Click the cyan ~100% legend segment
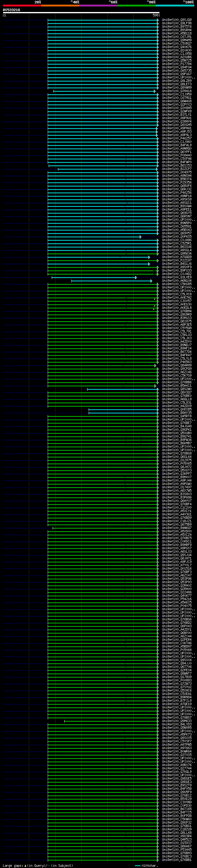The height and width of the screenshot is (868, 197). tap(175, 6)
